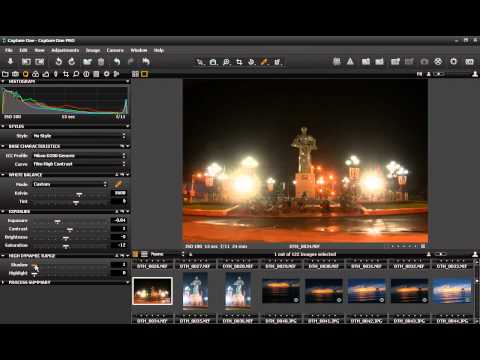Switch browser to list view
The height and width of the screenshot is (360, 480).
144,254
